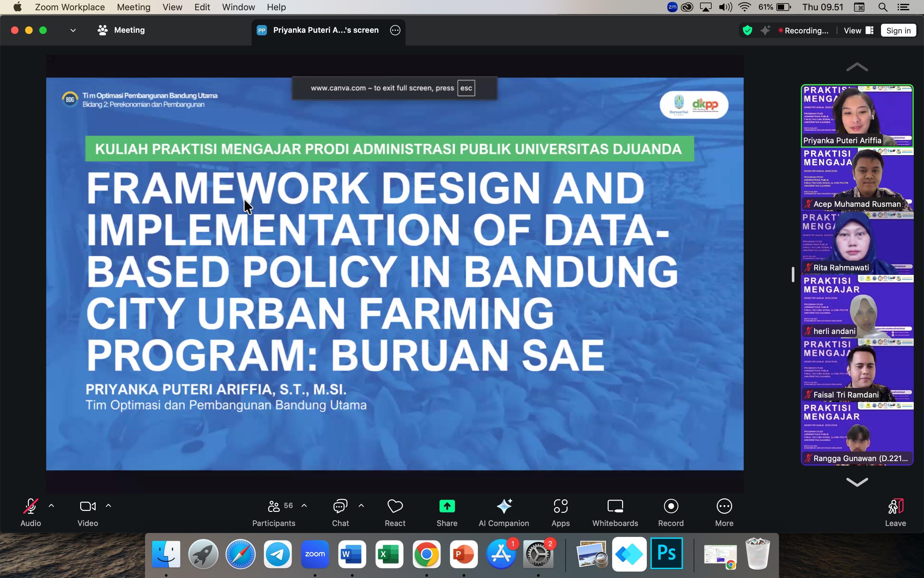Select Acep Muhamad Rusman video thumbnail
The height and width of the screenshot is (578, 924).
pos(857,179)
